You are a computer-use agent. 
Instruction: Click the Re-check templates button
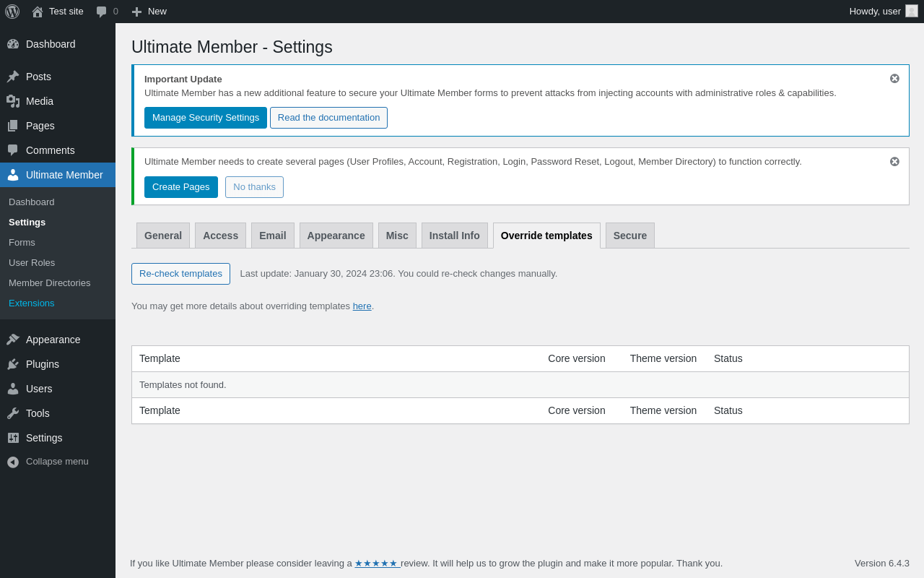pyautogui.click(x=180, y=274)
